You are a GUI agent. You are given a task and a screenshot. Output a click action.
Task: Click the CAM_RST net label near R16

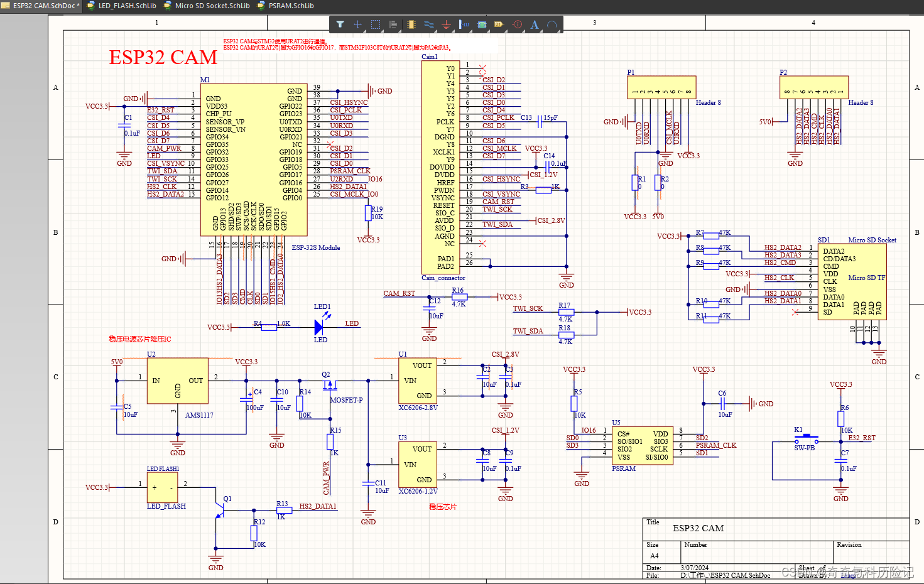pyautogui.click(x=399, y=293)
